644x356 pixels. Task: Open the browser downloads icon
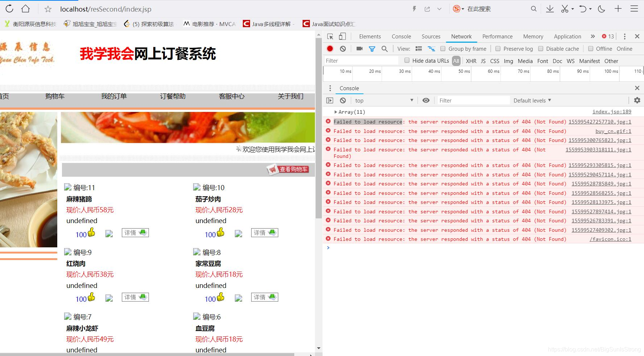pos(550,9)
